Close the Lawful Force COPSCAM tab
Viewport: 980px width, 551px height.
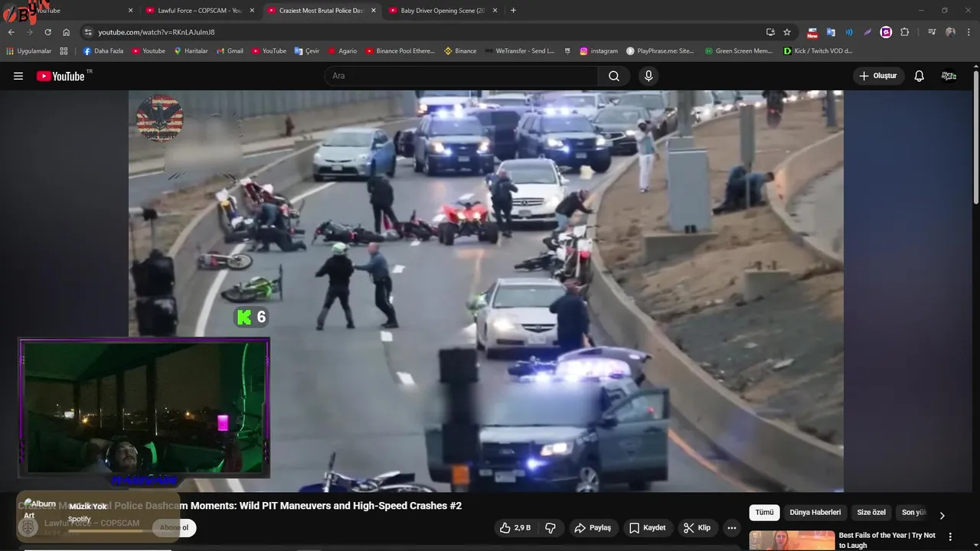(252, 11)
